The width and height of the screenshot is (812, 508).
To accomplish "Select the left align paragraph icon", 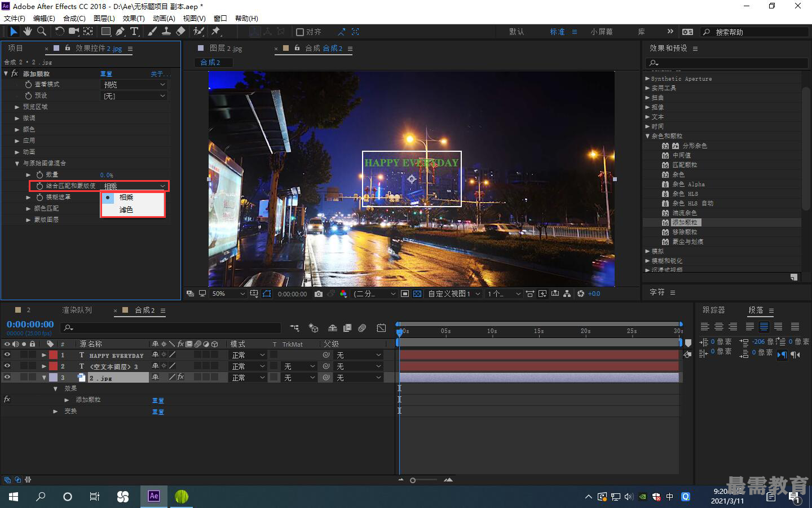I will coord(705,326).
